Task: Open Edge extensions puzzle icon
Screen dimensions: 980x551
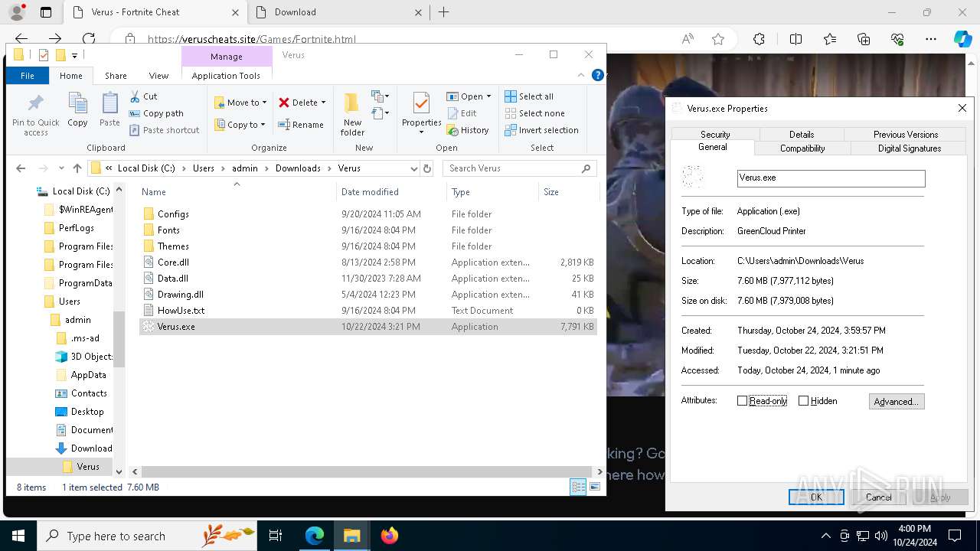Action: point(759,39)
